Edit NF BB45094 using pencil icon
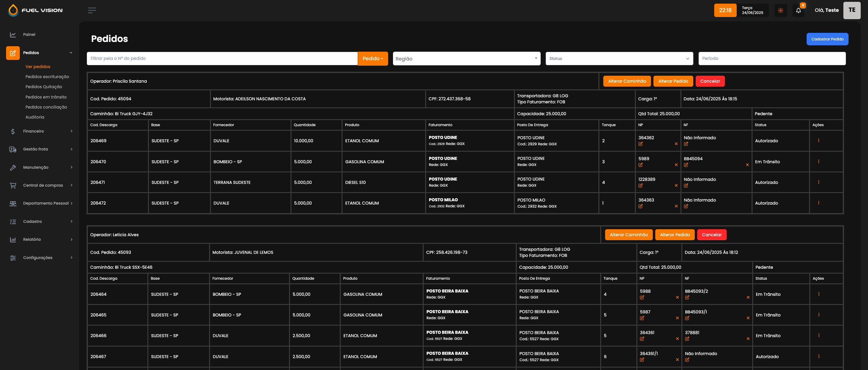This screenshot has height=370, width=868. tap(686, 165)
